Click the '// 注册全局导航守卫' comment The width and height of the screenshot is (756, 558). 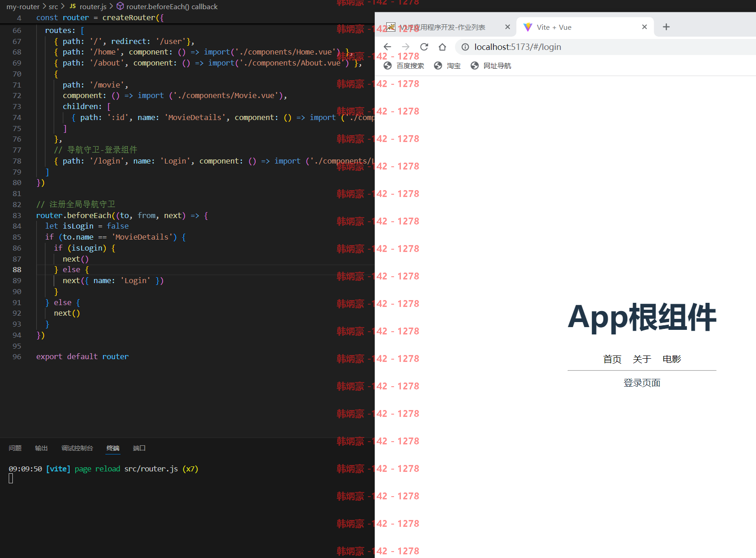[76, 204]
